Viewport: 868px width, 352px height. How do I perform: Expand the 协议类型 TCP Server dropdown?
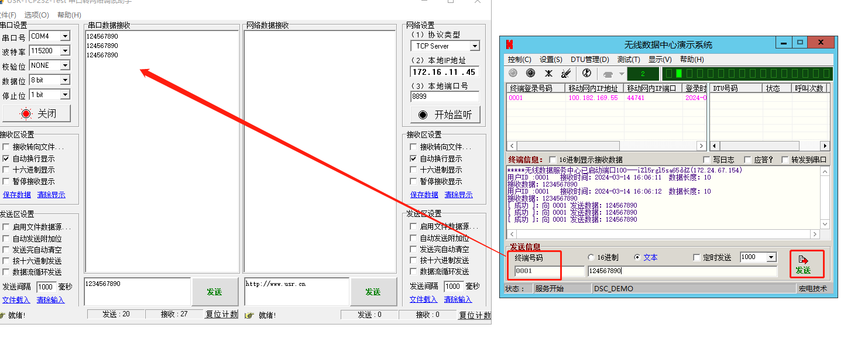(474, 46)
